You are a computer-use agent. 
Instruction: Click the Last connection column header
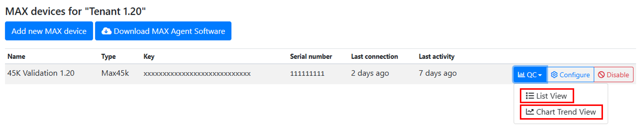pyautogui.click(x=374, y=57)
